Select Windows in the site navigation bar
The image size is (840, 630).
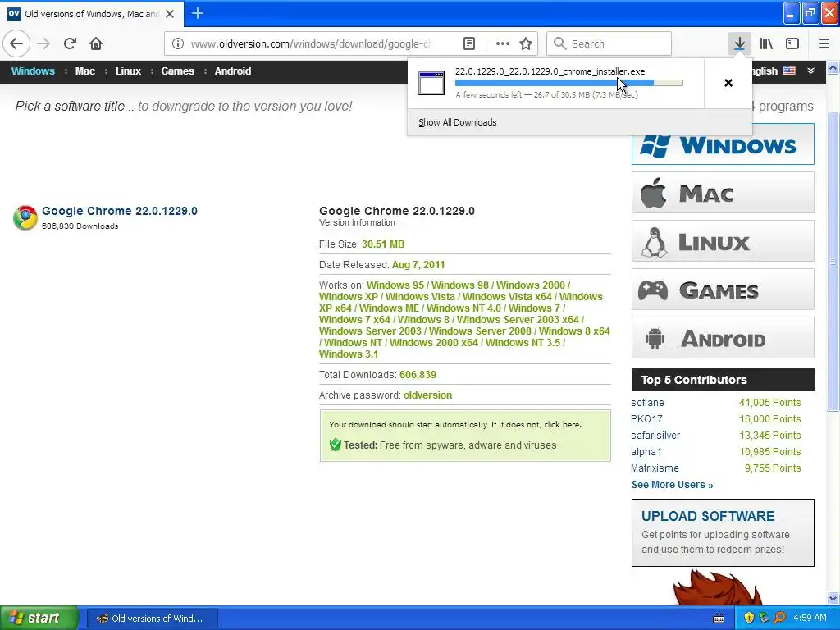[x=33, y=71]
